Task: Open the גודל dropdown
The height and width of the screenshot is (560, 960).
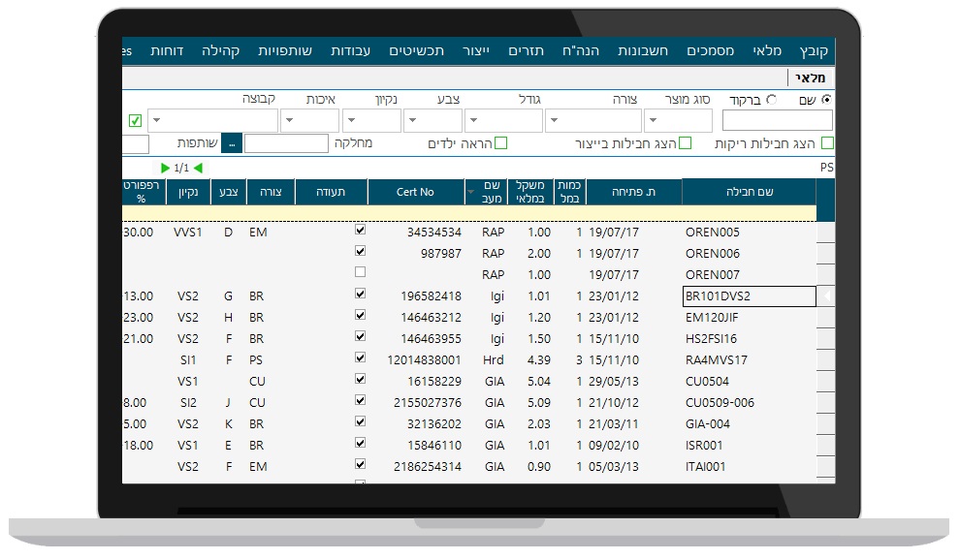Action: pos(504,120)
